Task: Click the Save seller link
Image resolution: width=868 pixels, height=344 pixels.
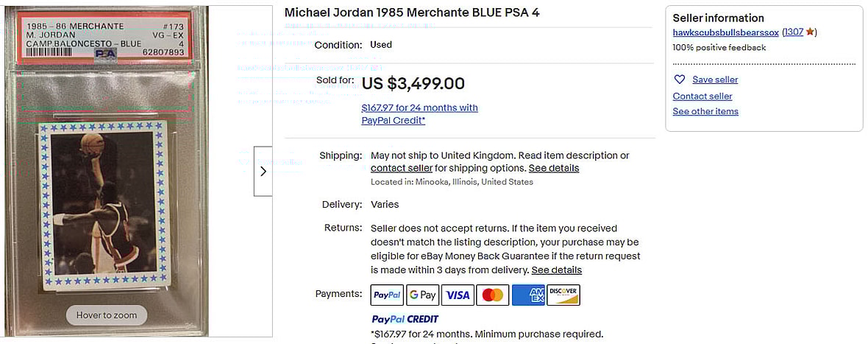Action: pyautogui.click(x=715, y=80)
